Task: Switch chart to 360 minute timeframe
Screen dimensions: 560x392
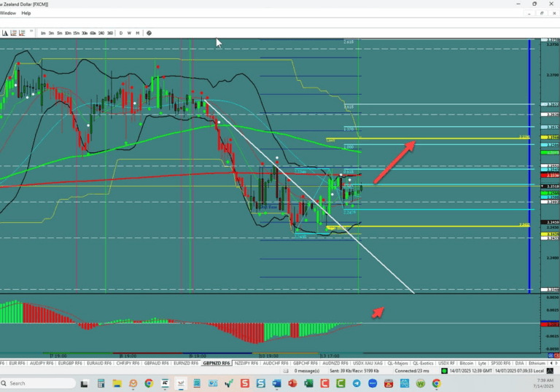Action: 110,34
